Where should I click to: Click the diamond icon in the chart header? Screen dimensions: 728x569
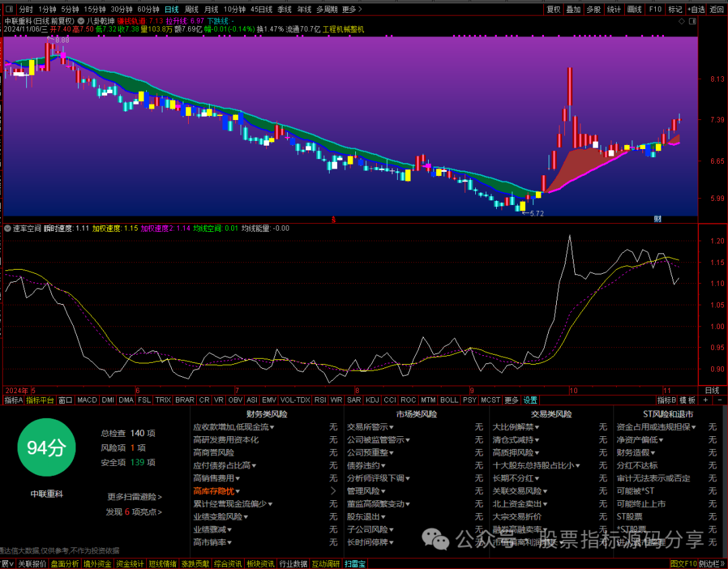(x=681, y=22)
